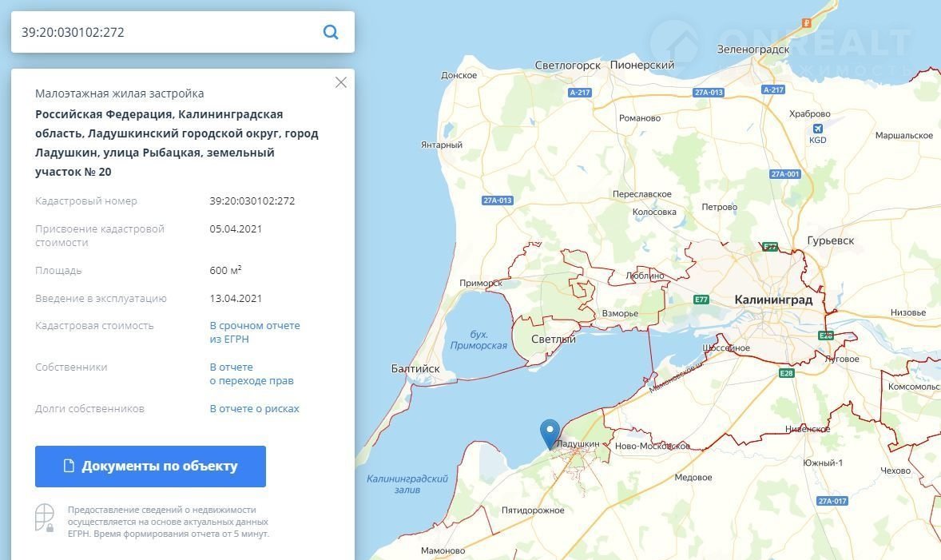This screenshot has height=560, width=941.
Task: Click the Мамоново town label
Action: coord(443,550)
